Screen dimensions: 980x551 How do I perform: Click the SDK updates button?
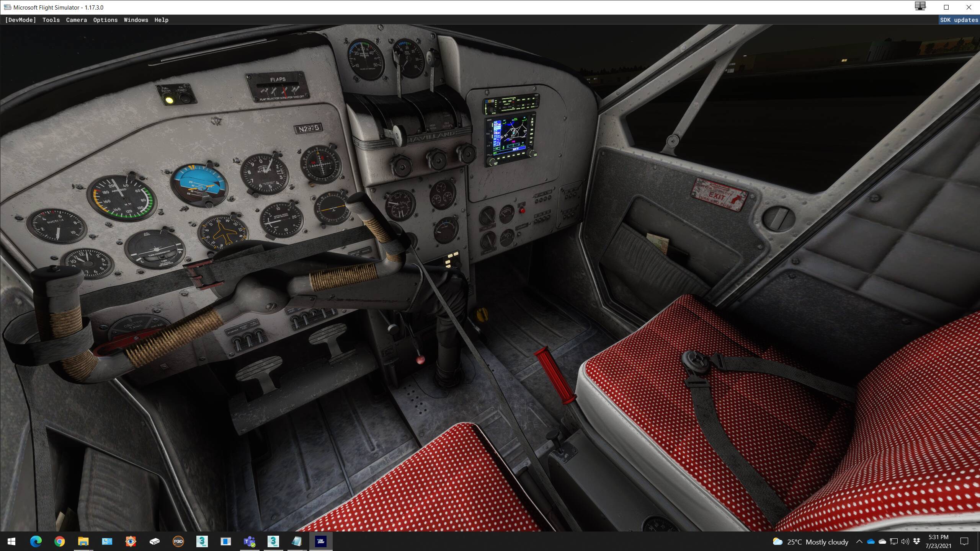point(959,20)
